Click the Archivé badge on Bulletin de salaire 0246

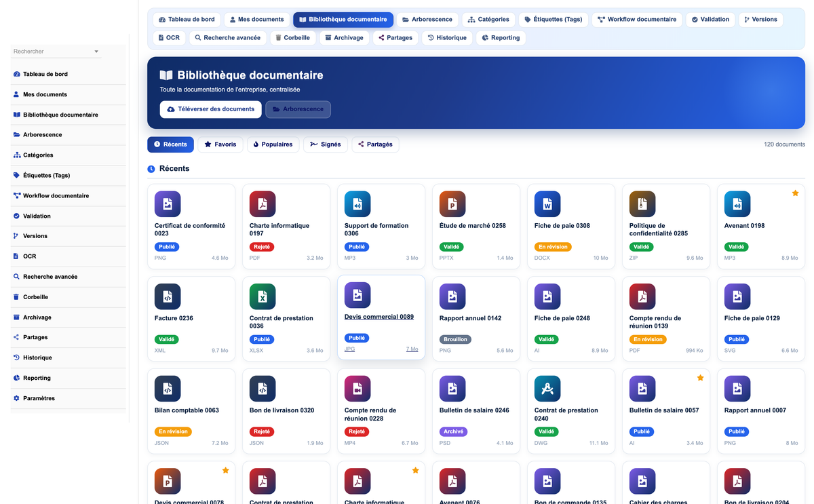(x=453, y=431)
